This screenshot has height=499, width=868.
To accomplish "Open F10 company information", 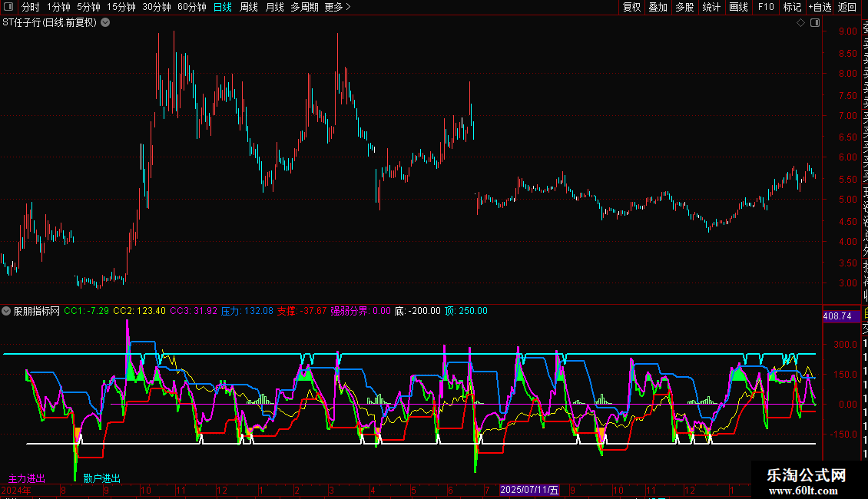I will 766,7.
